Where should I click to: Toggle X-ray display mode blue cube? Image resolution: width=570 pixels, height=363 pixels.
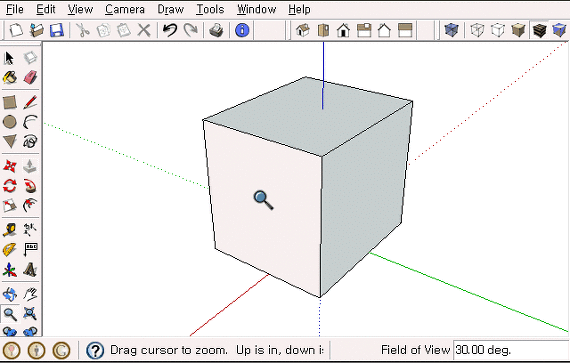(451, 30)
